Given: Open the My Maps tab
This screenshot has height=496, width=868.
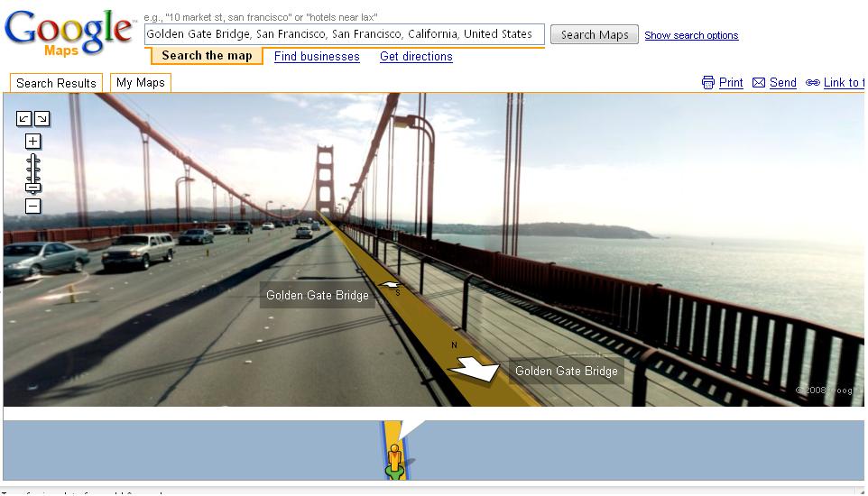Looking at the screenshot, I should pos(141,82).
